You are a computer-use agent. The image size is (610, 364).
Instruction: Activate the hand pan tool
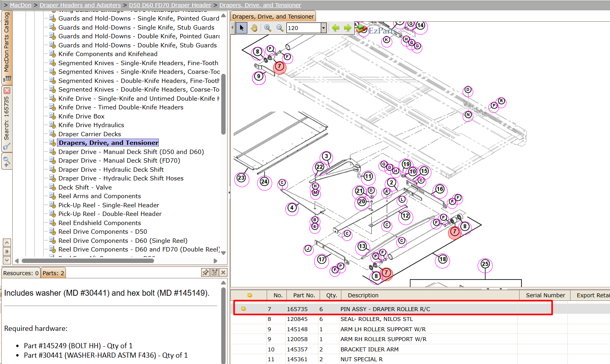[x=254, y=28]
